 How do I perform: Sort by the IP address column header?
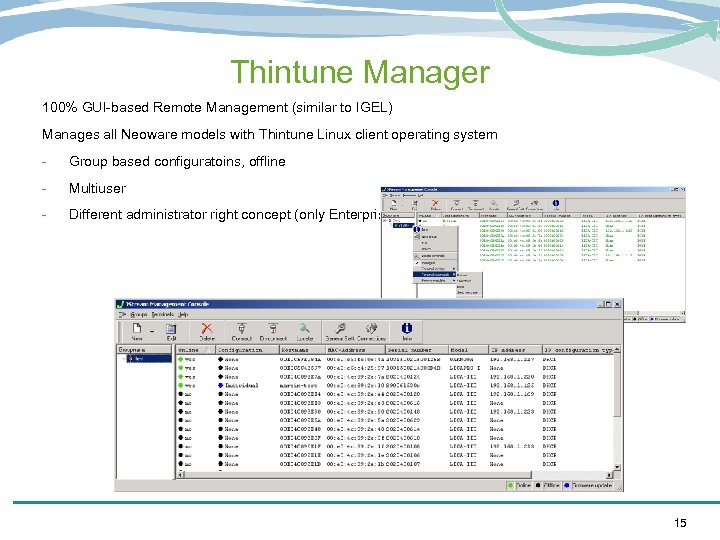[x=515, y=350]
